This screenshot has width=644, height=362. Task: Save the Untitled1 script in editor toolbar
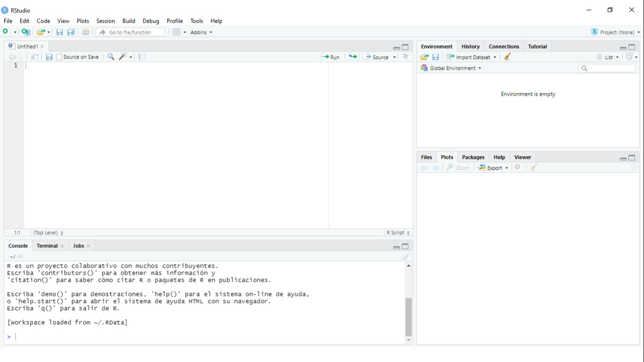click(x=49, y=57)
